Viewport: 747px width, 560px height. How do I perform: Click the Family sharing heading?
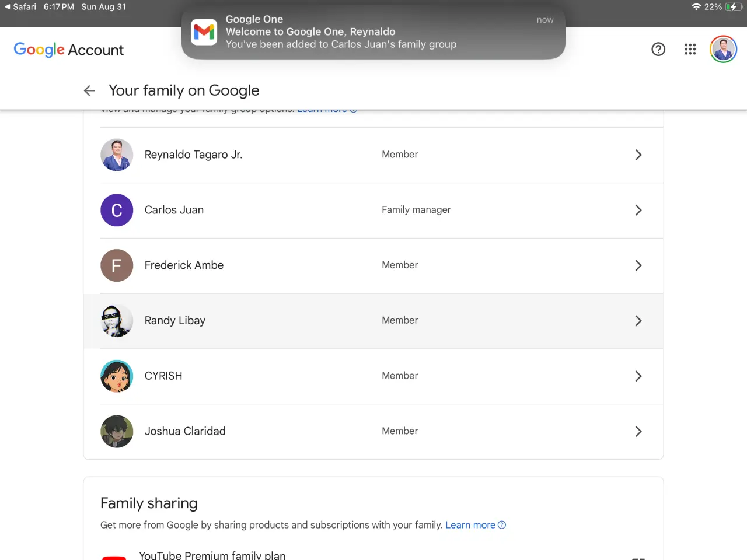coord(149,503)
